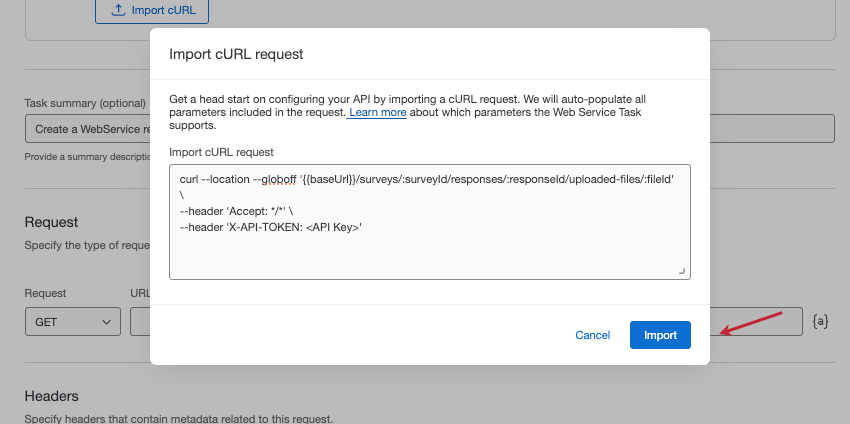Expand the chevron on the GET selector

click(106, 322)
